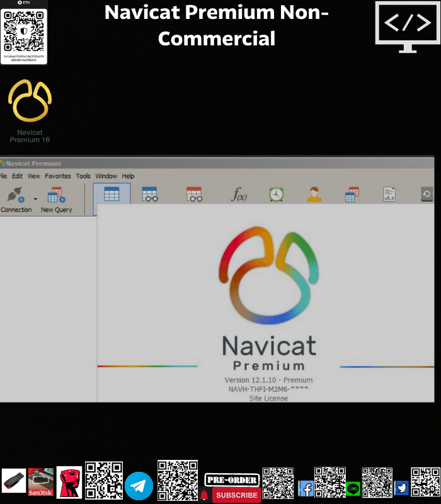Image resolution: width=441 pixels, height=504 pixels.
Task: Open the Event alarm clock icon
Action: click(x=276, y=195)
